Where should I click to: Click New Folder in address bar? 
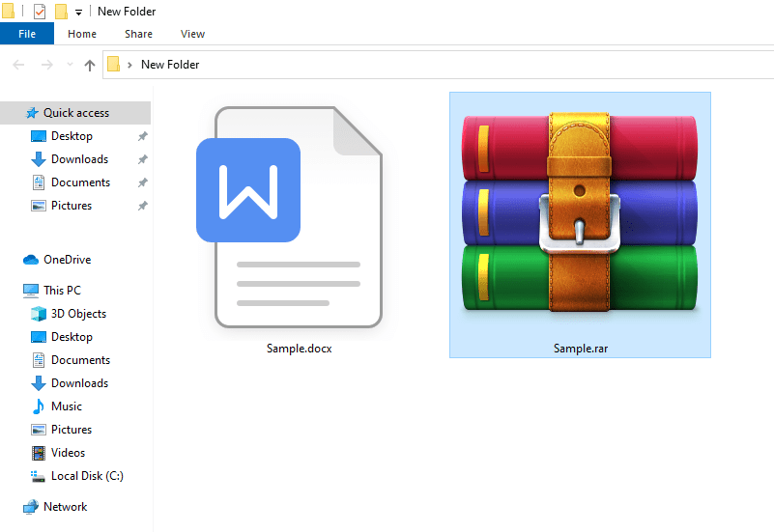[170, 65]
